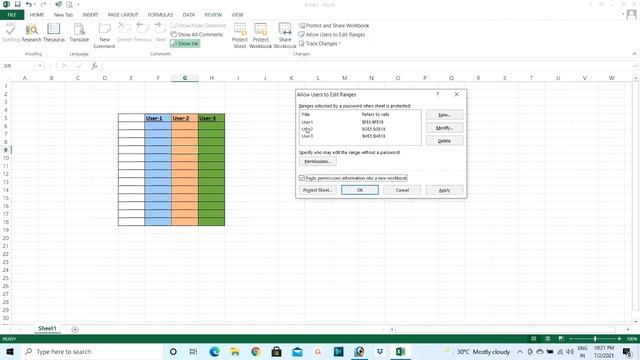The image size is (640, 360).
Task: Click the Insert Function fx icon
Action: coord(94,66)
